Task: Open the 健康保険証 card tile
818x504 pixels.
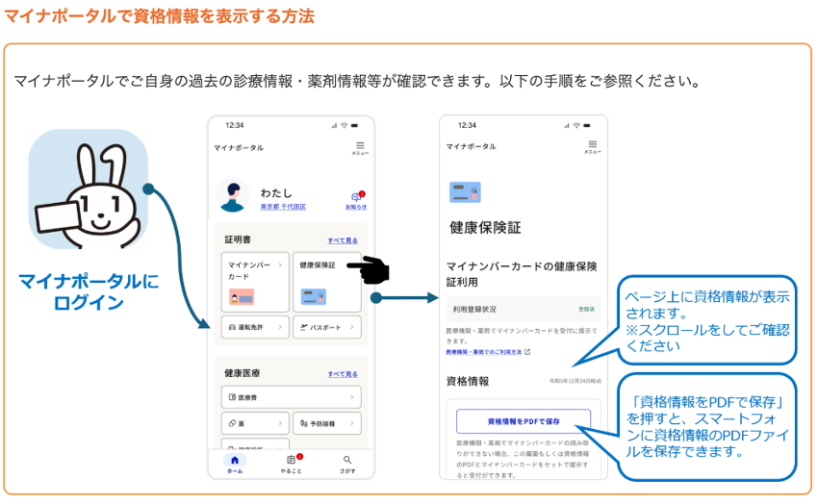Action: pos(327,282)
